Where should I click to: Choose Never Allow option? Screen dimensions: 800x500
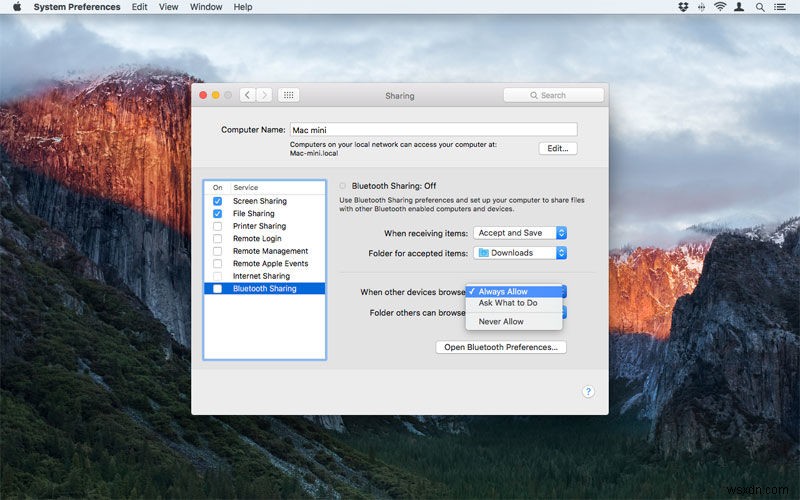tap(514, 321)
